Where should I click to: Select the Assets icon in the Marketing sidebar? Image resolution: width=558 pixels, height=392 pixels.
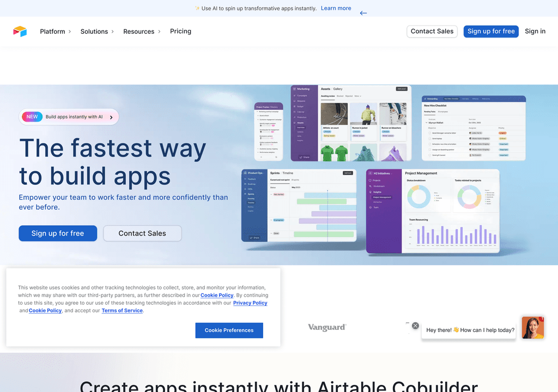click(x=294, y=123)
